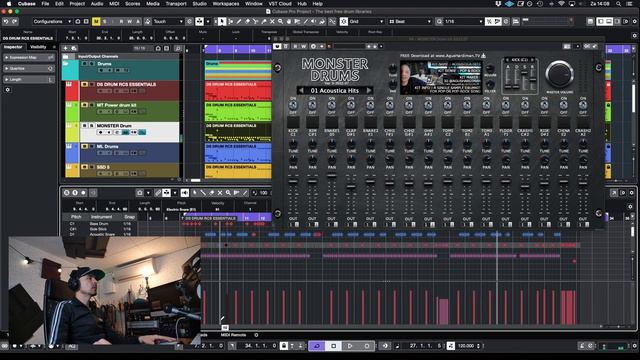Toggle KICK C1 channel ON/OFF switch
The width and height of the screenshot is (640, 360).
(x=293, y=104)
